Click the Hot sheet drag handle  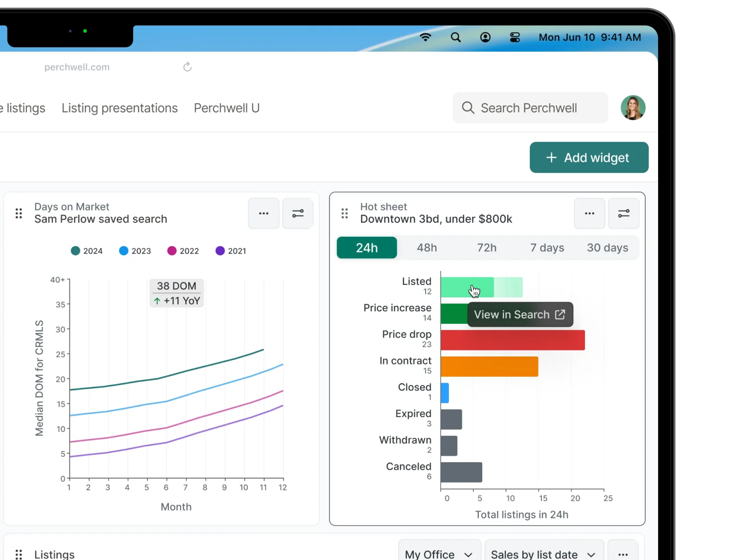[x=345, y=213]
